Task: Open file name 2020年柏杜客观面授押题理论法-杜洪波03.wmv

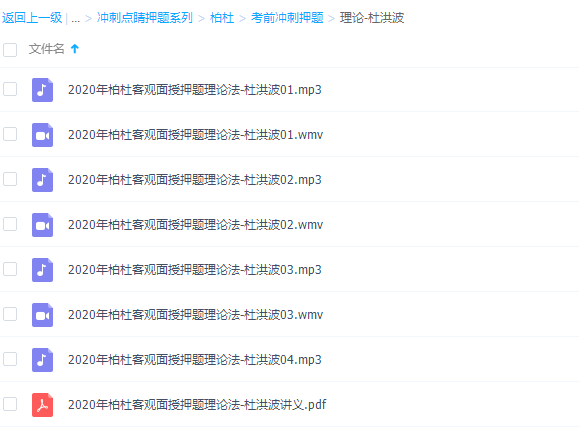Action: 195,315
